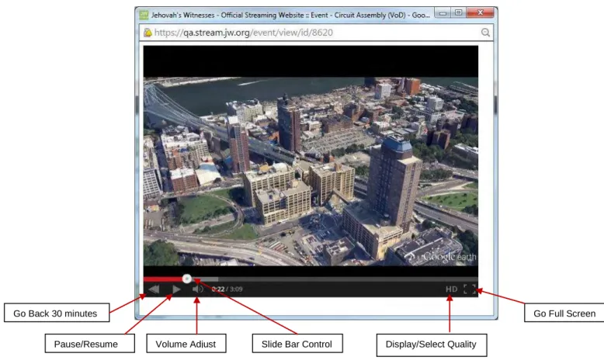Click the video picture of city buildings
The width and height of the screenshot is (604, 364).
(311, 172)
